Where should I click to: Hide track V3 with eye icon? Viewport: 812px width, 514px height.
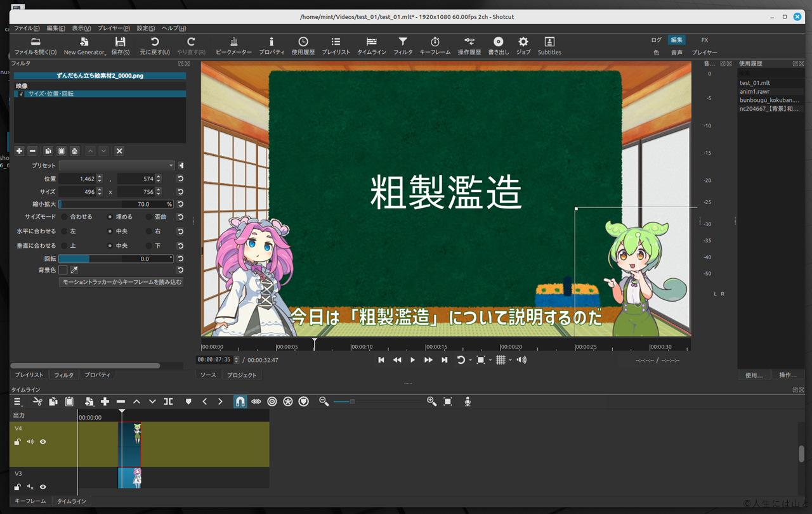[43, 487]
